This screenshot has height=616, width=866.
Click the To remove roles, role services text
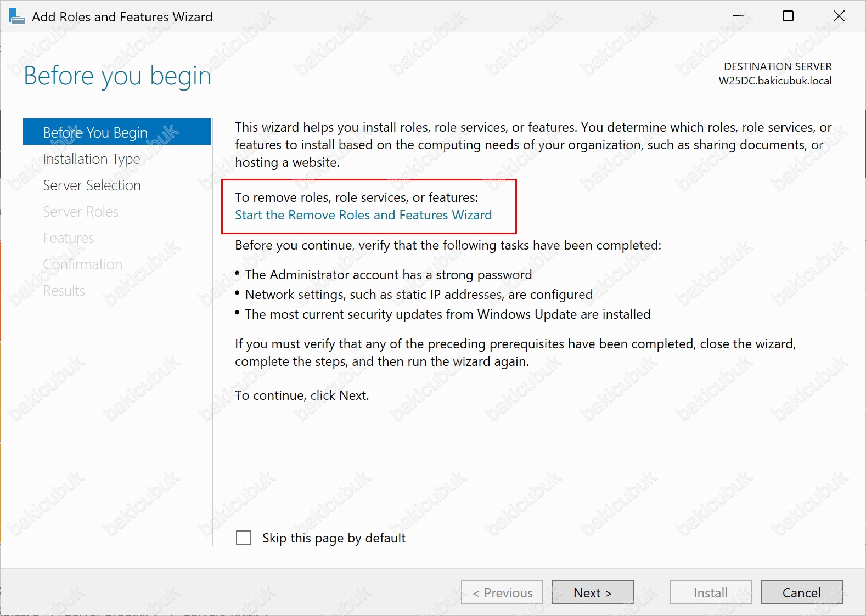(x=357, y=197)
